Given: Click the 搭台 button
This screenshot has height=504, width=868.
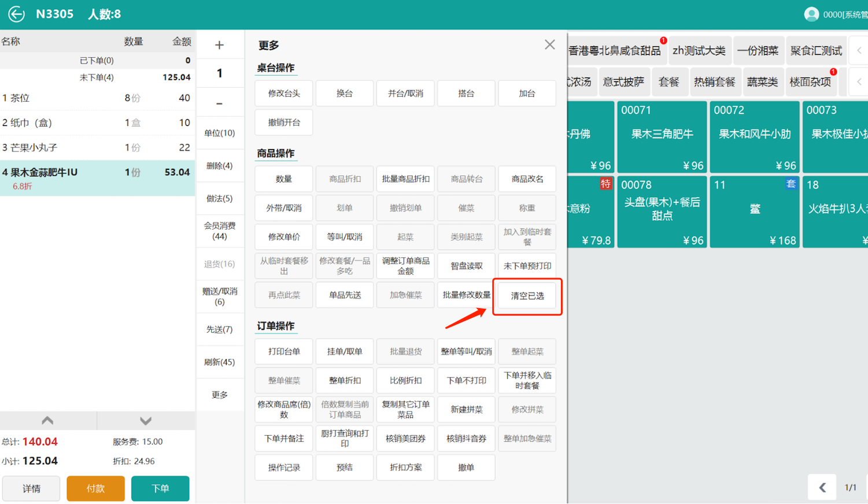Looking at the screenshot, I should coord(466,93).
